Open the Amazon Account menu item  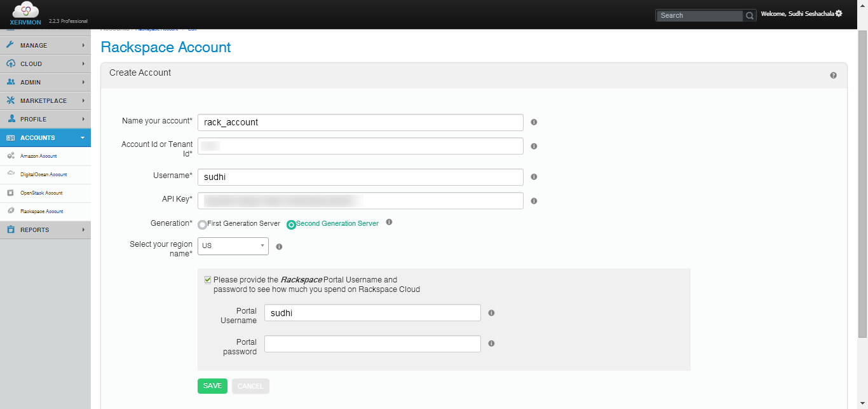[38, 156]
